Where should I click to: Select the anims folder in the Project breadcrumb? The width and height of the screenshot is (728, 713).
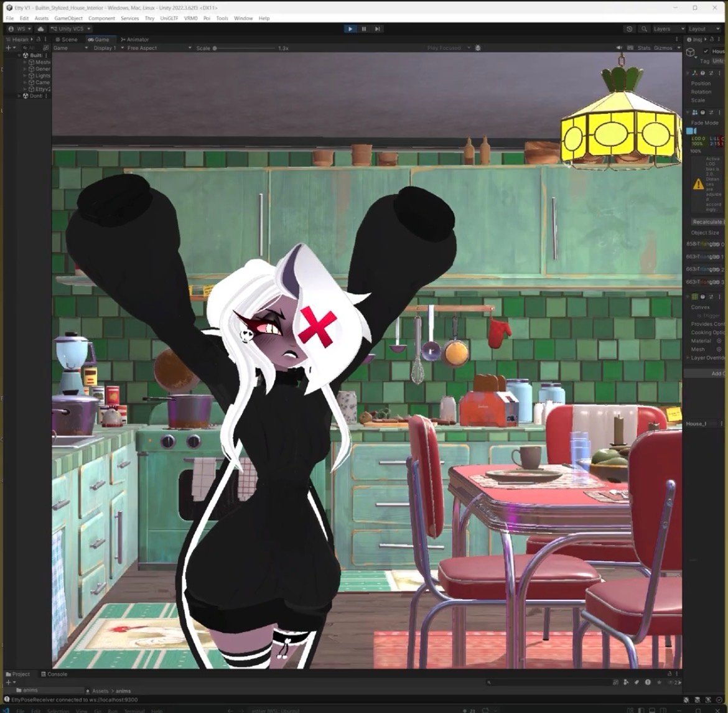[123, 691]
